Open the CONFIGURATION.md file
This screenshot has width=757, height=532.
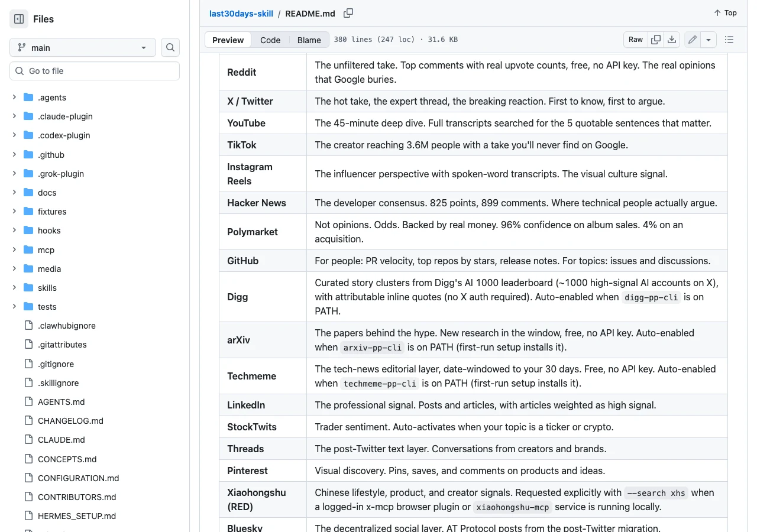pos(79,478)
